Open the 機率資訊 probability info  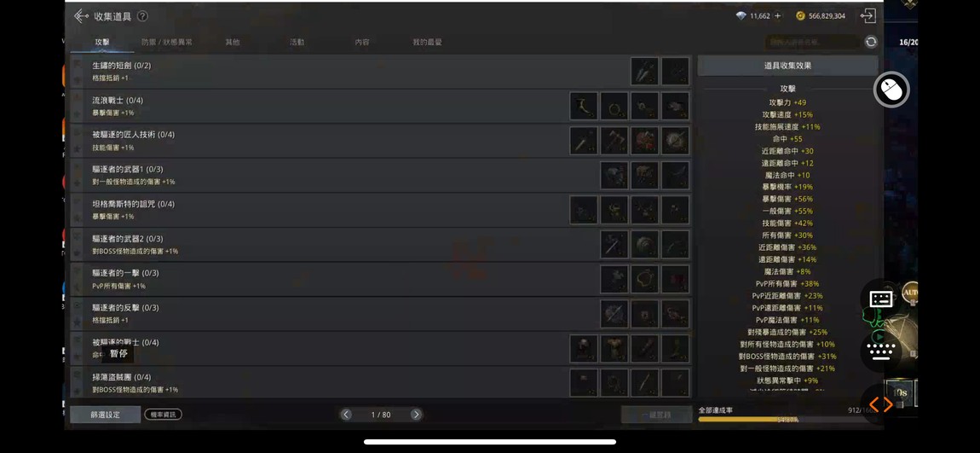point(163,415)
